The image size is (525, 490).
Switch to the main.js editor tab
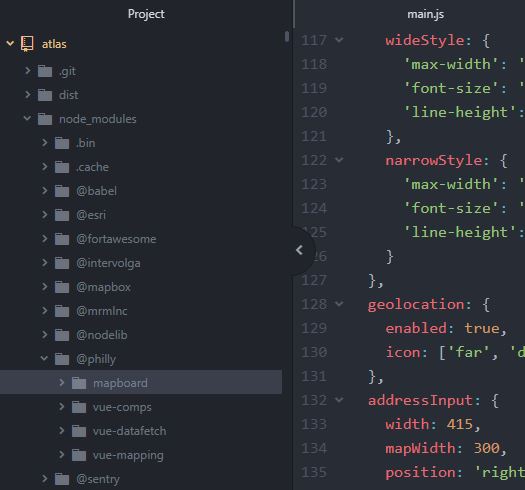tap(426, 14)
